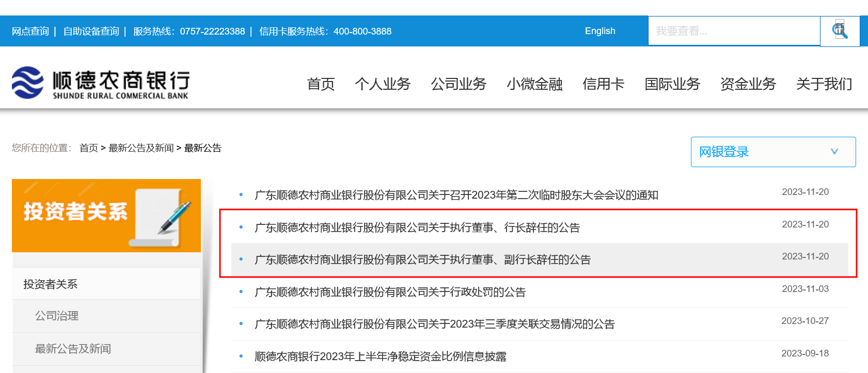Screen dimensions: 868x373
Task: Go to 首页 in main navigation
Action: (x=321, y=84)
